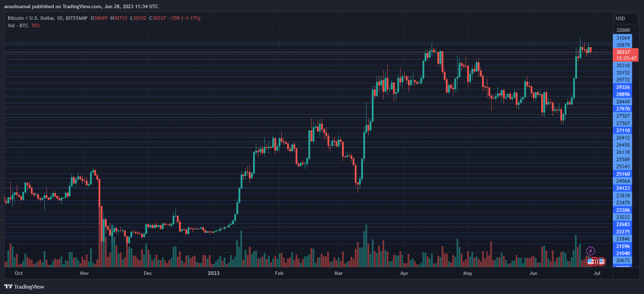The height and width of the screenshot is (294, 644).
Task: Click the anushsamal published on TradingView.com text
Action: (81, 6)
